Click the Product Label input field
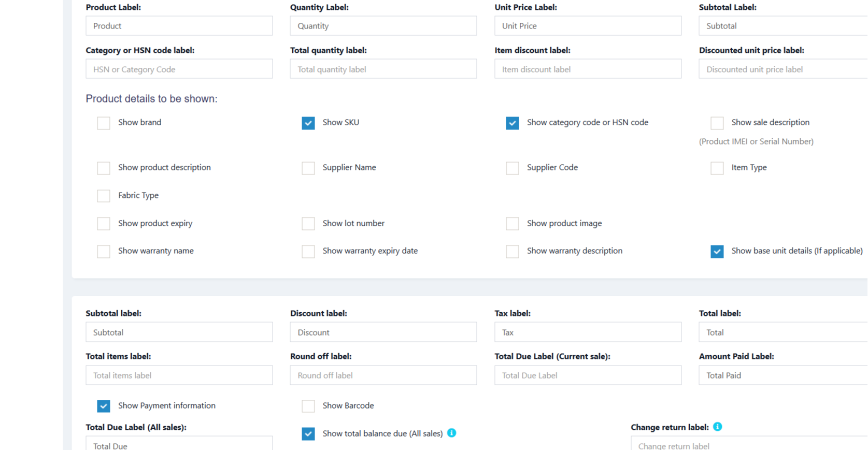 pyautogui.click(x=179, y=26)
